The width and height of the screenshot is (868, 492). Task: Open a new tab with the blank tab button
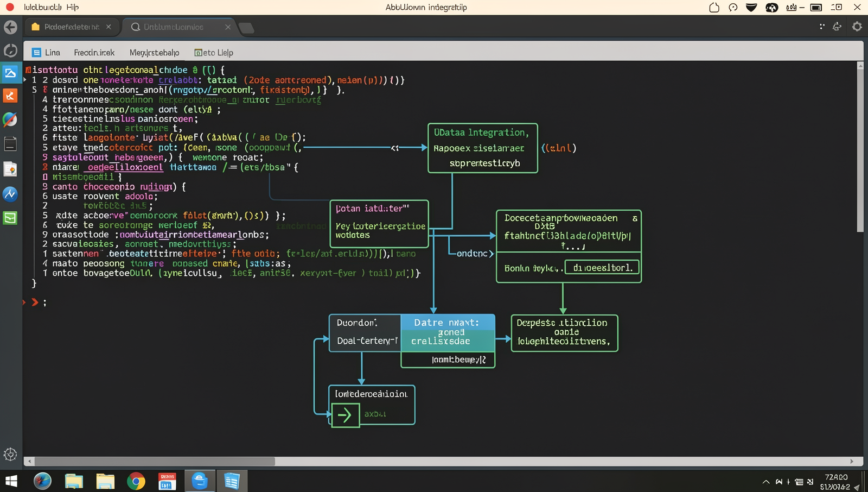(246, 28)
